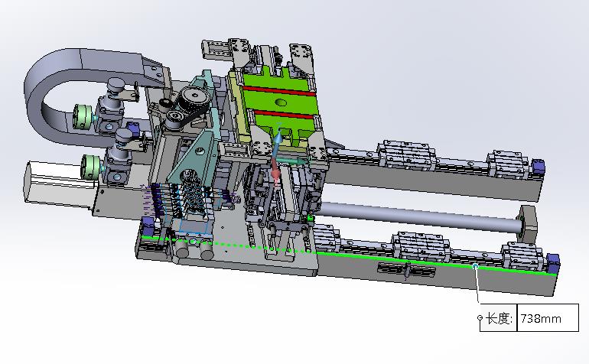Select the green horizontal triad arrow
The width and height of the screenshot is (589, 364).
point(292,161)
